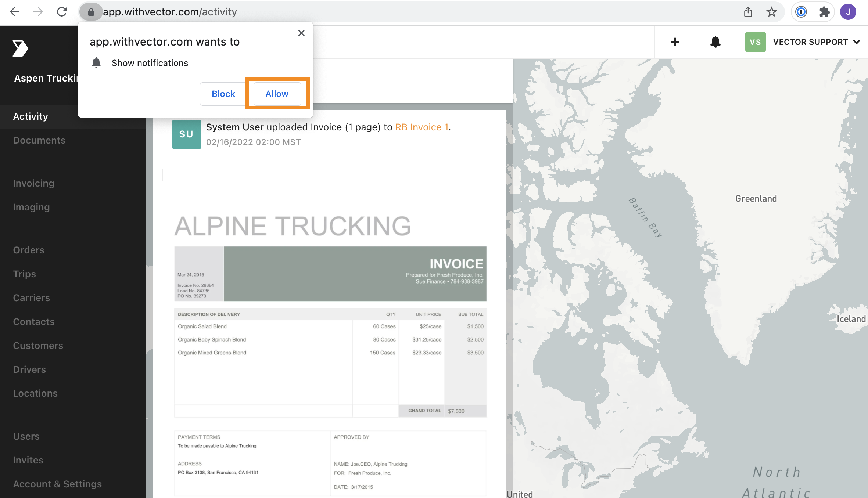Click the Aspen Trucking company name
Viewport: 868px width, 498px height.
tap(46, 78)
